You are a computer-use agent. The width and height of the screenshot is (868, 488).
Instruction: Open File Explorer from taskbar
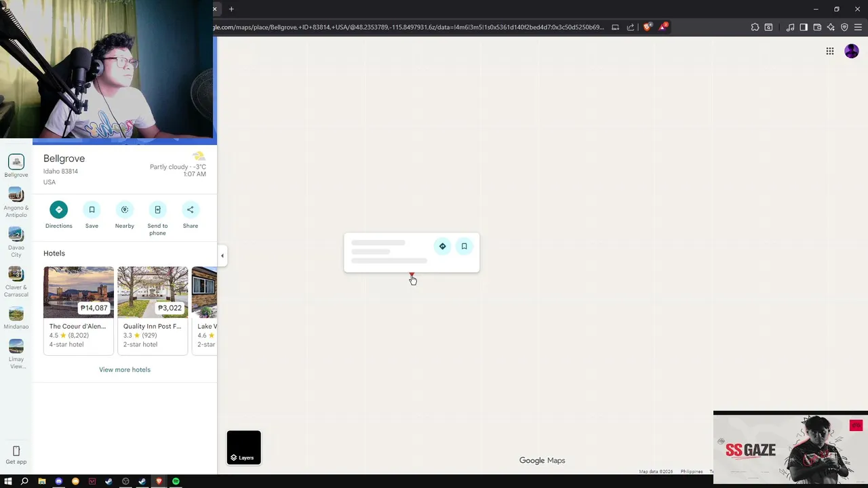42,481
